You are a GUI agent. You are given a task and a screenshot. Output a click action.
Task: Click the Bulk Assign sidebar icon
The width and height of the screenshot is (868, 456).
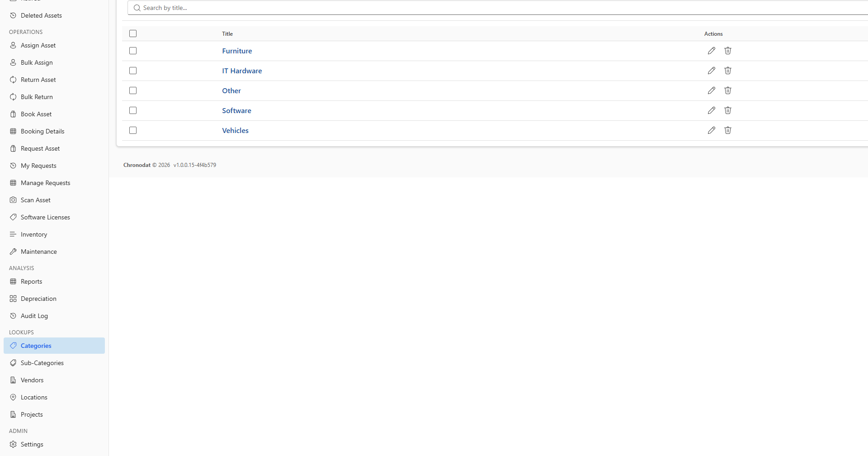click(x=13, y=62)
